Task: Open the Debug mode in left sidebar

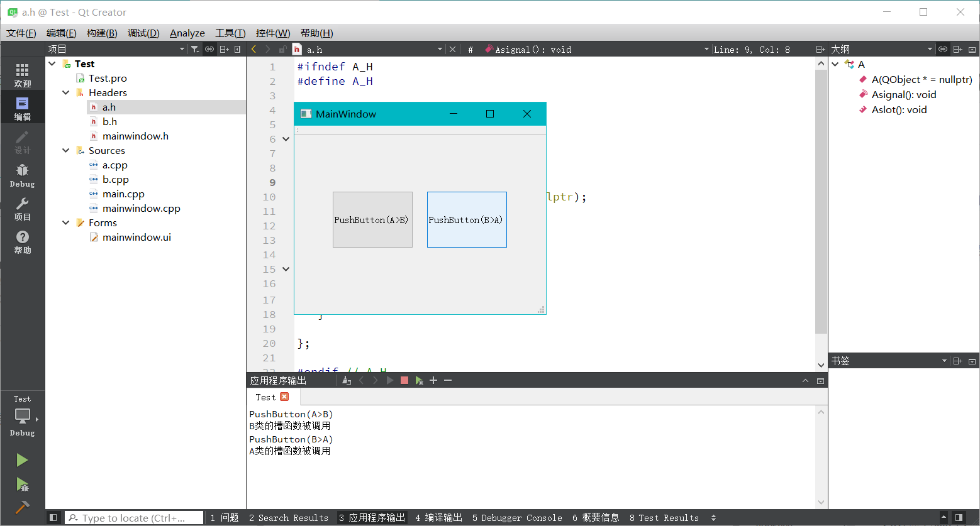Action: 23,175
